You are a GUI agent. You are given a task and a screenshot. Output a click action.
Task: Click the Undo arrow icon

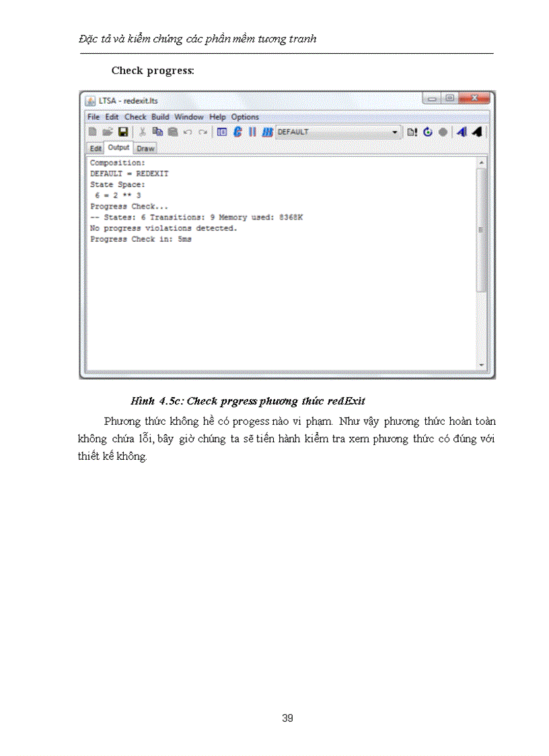pos(188,132)
